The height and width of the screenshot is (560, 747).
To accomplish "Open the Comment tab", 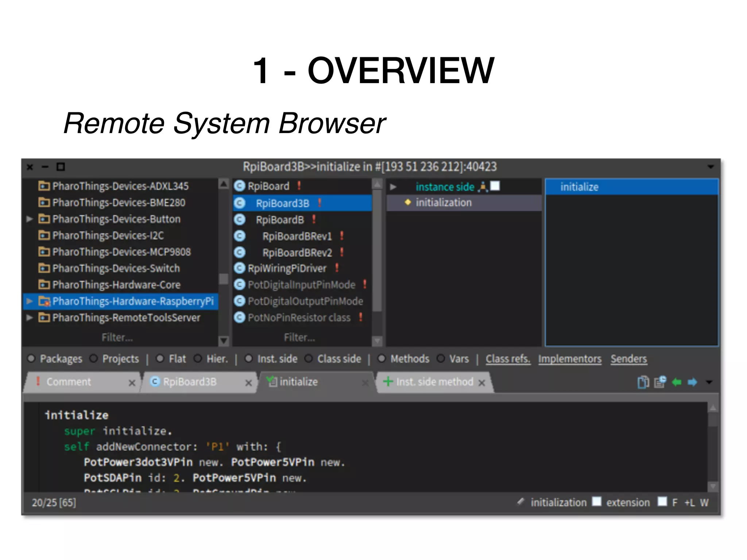I will pos(82,382).
